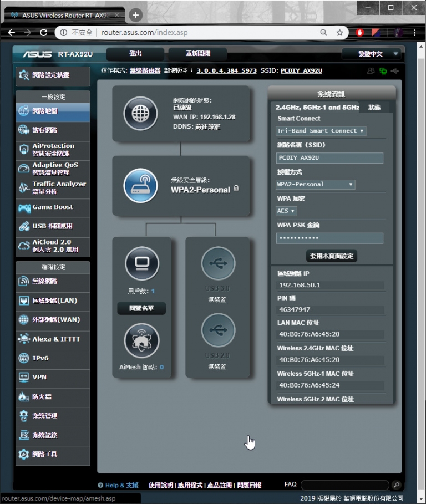Viewport: 426px width, 504px height.
Task: Open Game Boost in the sidebar
Action: [53, 207]
